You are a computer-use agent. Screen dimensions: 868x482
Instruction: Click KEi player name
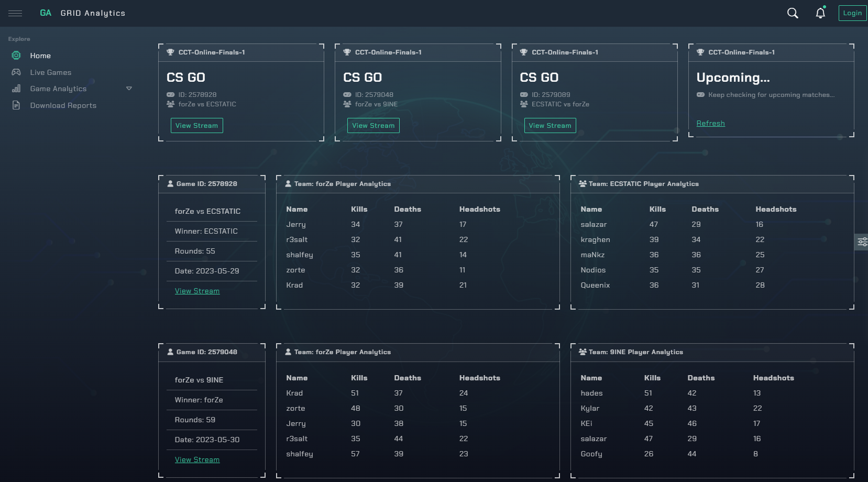[586, 423]
